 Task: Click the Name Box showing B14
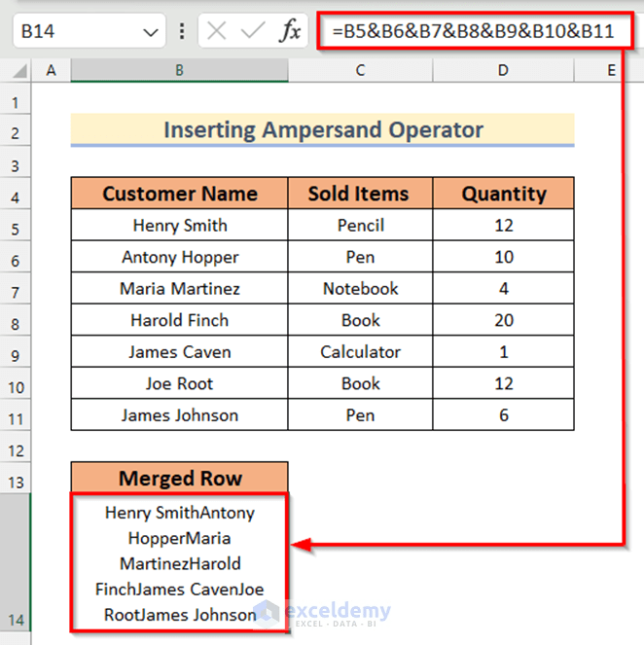tap(89, 31)
